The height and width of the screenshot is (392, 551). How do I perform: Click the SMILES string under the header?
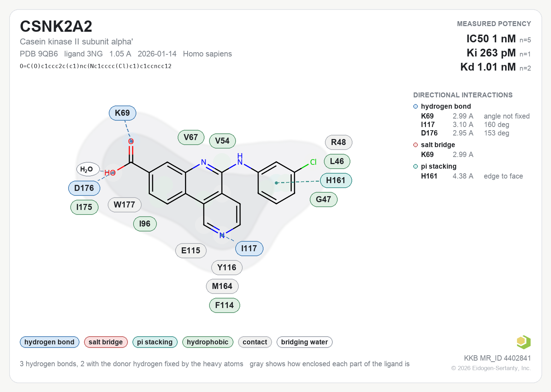pos(96,66)
